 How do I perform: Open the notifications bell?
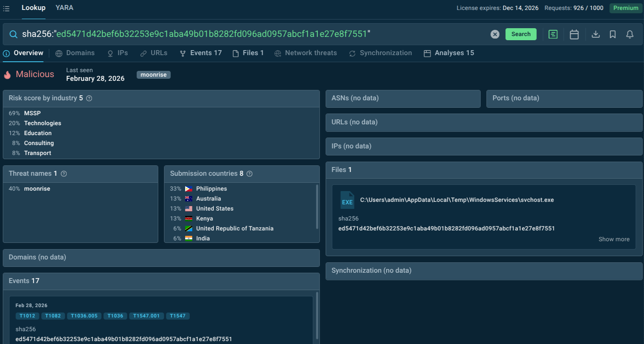(630, 34)
